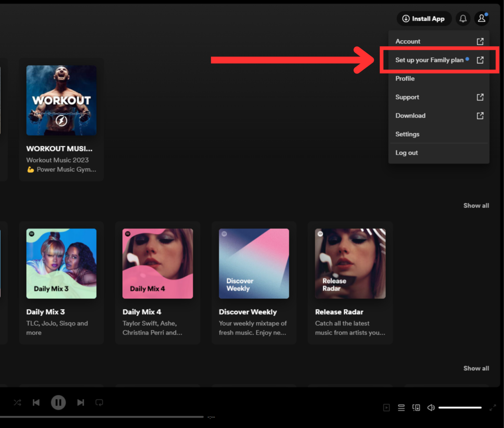
Task: Enter fullscreen mode
Action: 493,407
